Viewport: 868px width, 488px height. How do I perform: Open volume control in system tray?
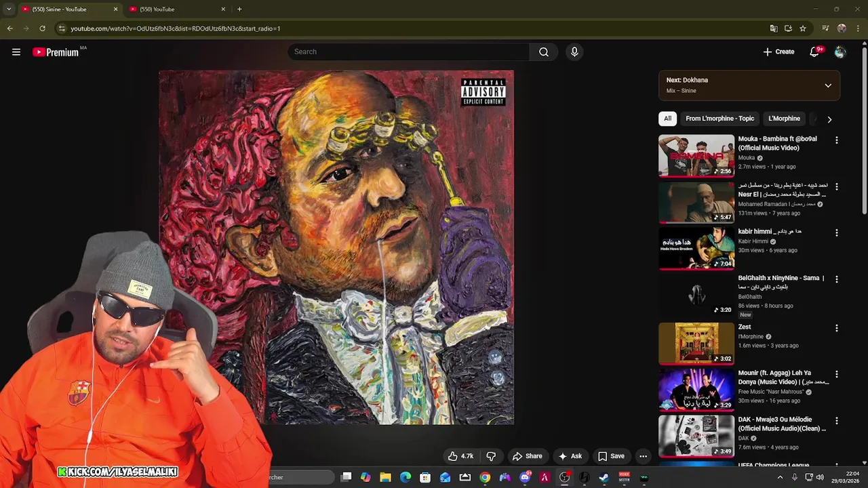[821, 477]
